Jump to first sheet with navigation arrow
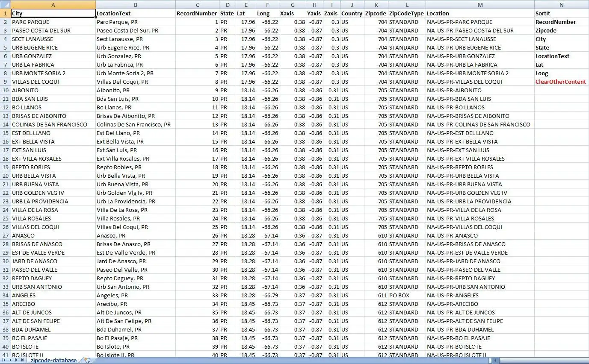589x364 pixels. 4,360
